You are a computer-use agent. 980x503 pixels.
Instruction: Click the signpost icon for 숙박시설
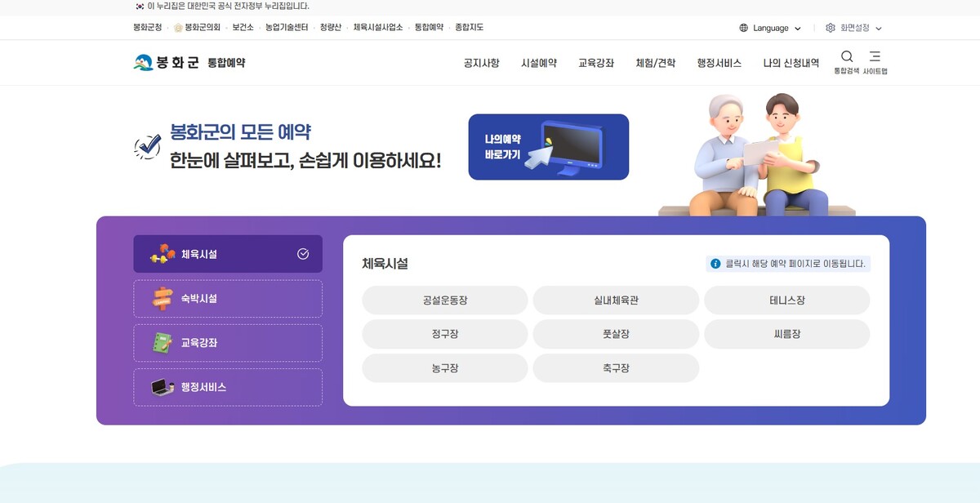coord(163,299)
